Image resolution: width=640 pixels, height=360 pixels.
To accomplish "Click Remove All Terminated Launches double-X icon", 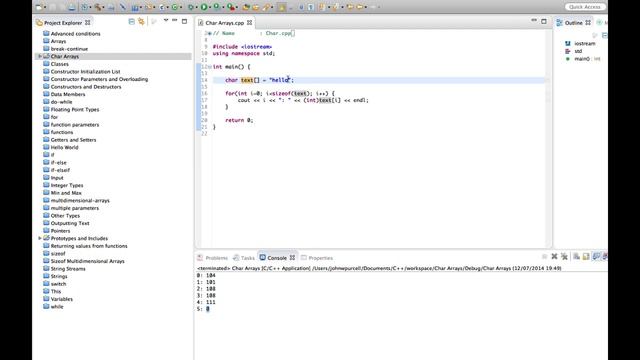I will pyautogui.click(x=564, y=256).
